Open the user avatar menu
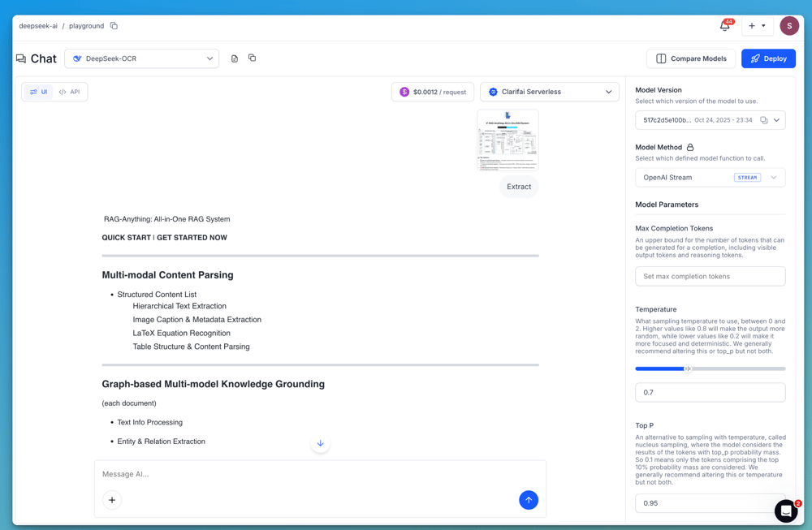 click(x=789, y=26)
